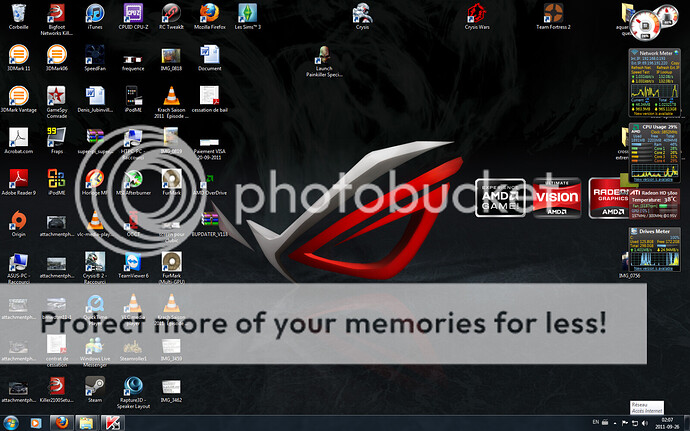Open the iTunes desktop shortcut
This screenshot has height=431, width=690.
point(95,13)
